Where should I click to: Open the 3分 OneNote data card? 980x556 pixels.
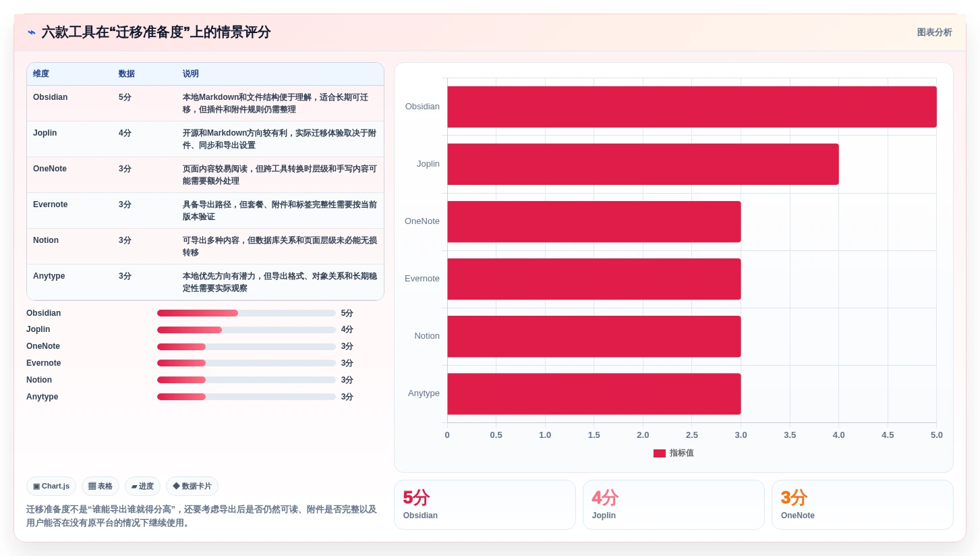(x=863, y=505)
